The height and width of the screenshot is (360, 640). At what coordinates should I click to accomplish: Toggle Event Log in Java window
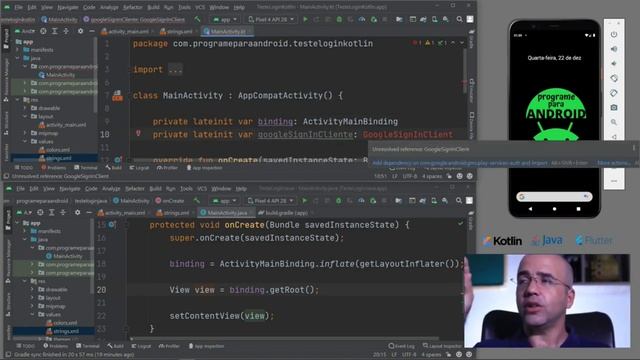click(x=402, y=346)
